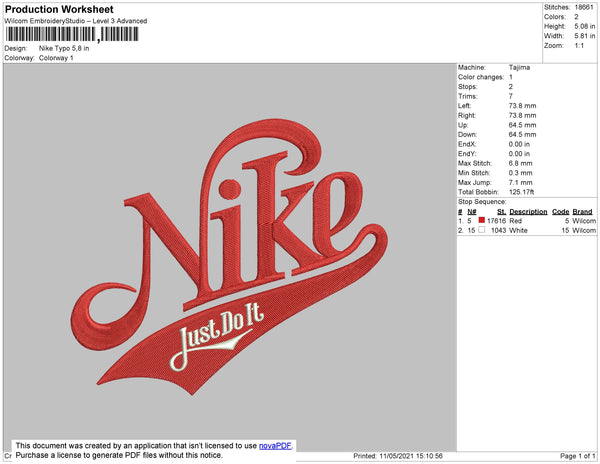600x464 pixels.
Task: Click the 'Purchase a license' notice text
Action: point(119,455)
